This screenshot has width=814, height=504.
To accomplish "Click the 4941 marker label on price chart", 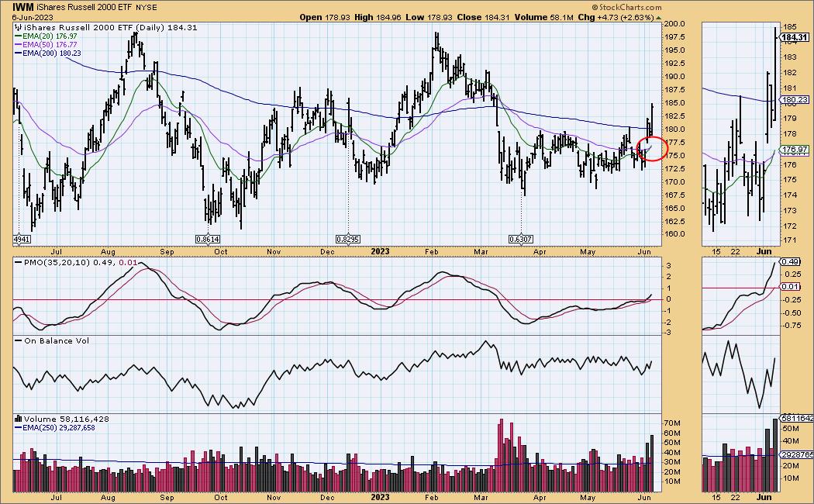I will 22,240.
